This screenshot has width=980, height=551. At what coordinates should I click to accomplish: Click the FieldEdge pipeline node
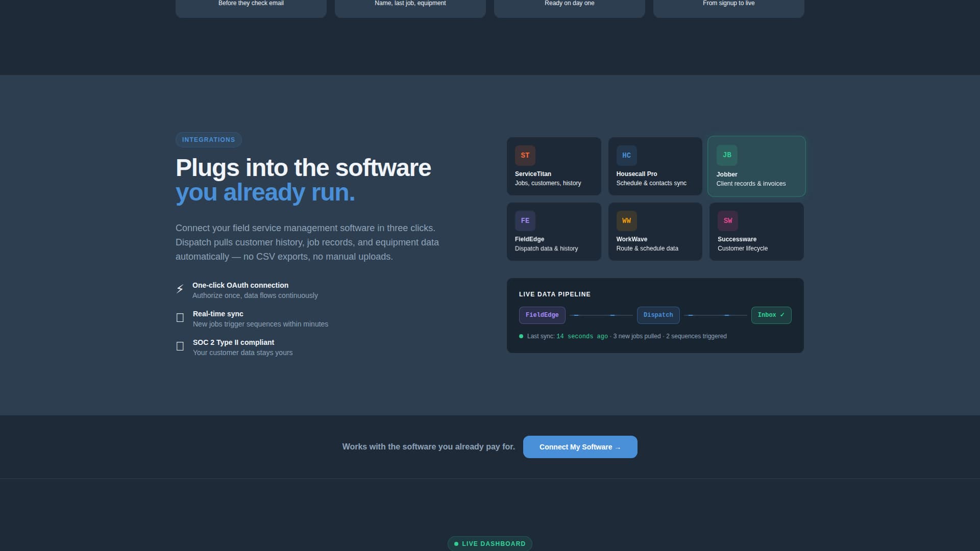pyautogui.click(x=542, y=315)
